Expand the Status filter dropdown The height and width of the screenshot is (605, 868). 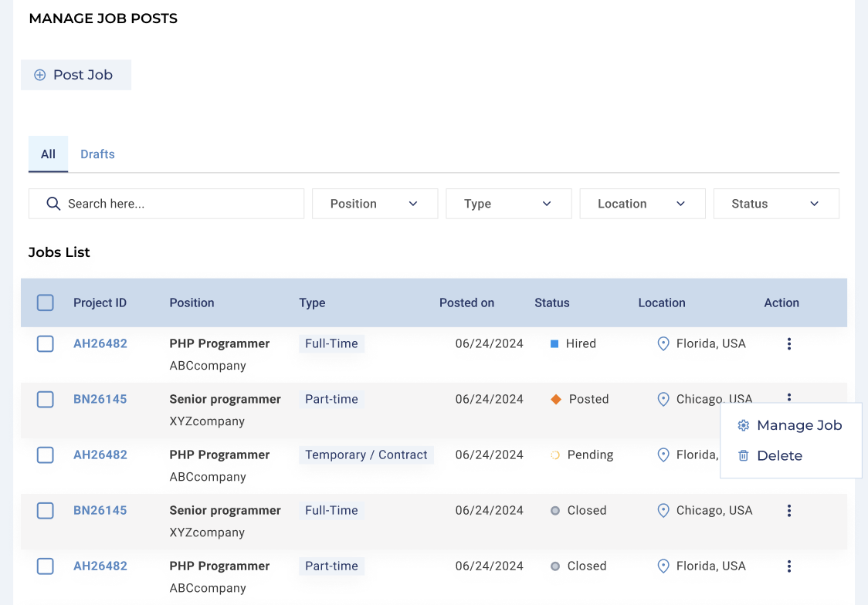click(775, 204)
